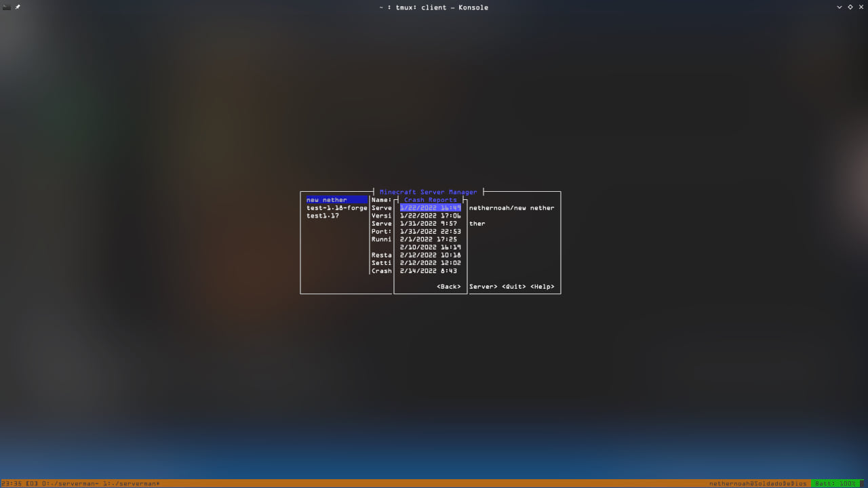
Task: Click the battery status indicator in tmux bar
Action: 835,483
